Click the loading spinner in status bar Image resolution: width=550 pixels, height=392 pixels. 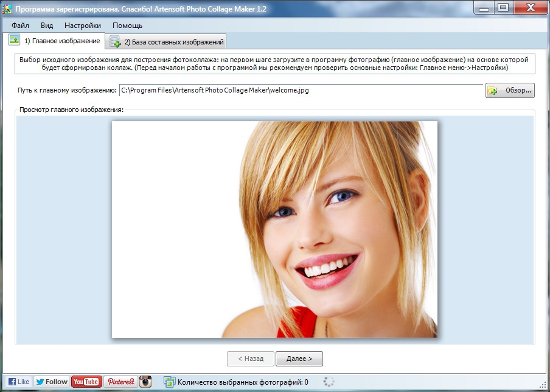pyautogui.click(x=329, y=382)
